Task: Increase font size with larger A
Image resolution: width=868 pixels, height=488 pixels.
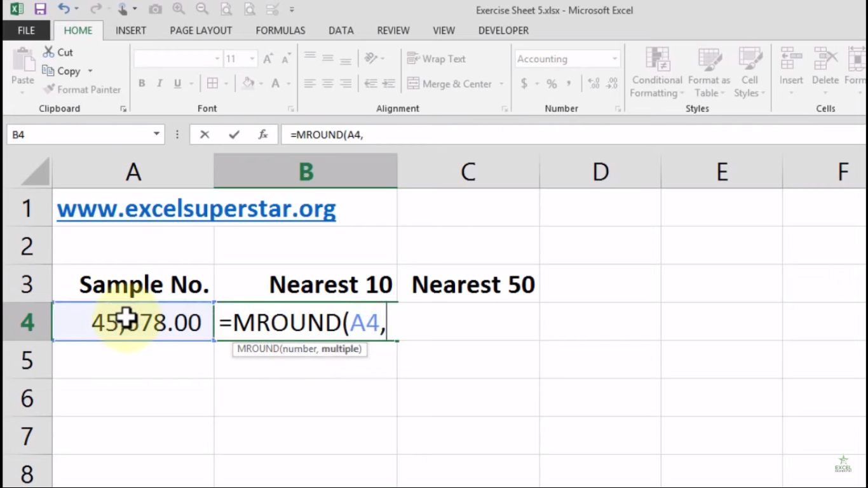Action: pyautogui.click(x=268, y=58)
